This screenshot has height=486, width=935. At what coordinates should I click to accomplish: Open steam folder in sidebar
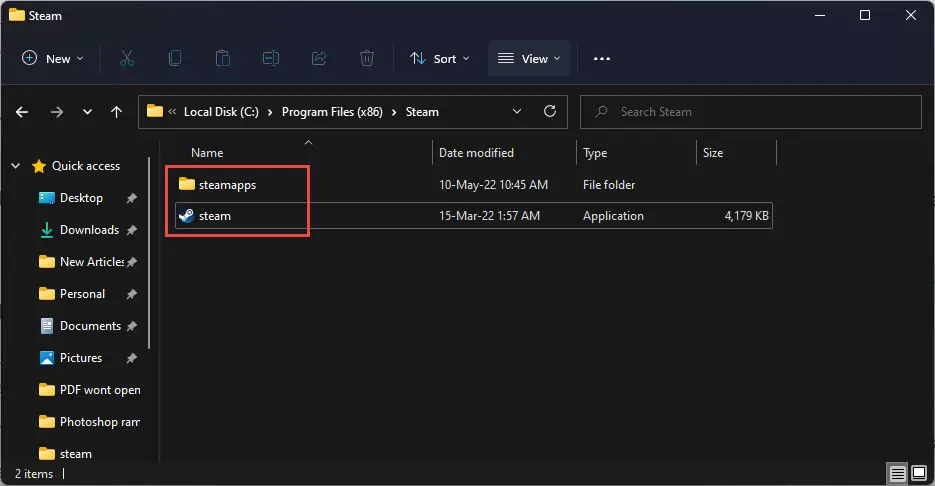(x=76, y=454)
